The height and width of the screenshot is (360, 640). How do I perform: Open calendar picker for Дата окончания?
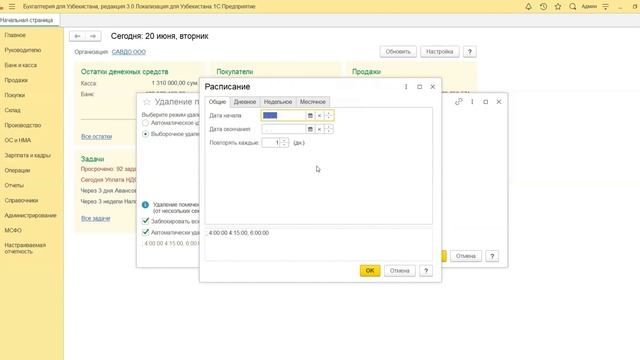click(310, 129)
